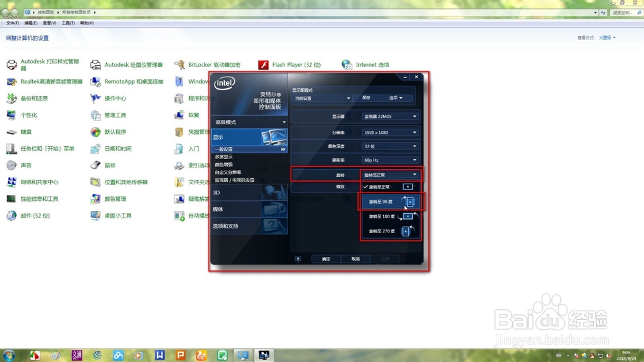Screen dimensions: 644x362
Task: Click the Intel panel help question-mark icon
Action: [x=298, y=259]
